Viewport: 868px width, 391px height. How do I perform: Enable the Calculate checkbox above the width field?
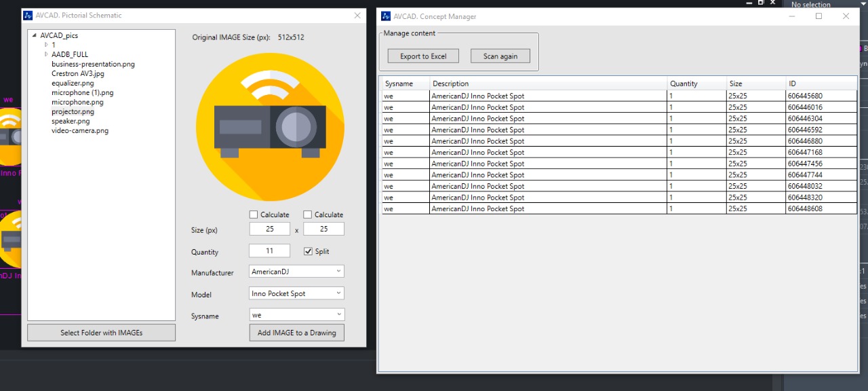[x=254, y=215]
